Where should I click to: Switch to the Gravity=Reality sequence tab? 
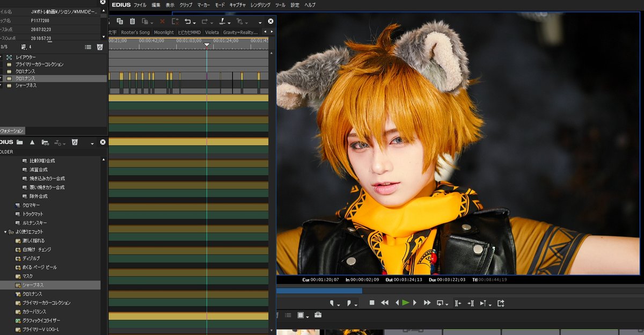[x=240, y=32]
